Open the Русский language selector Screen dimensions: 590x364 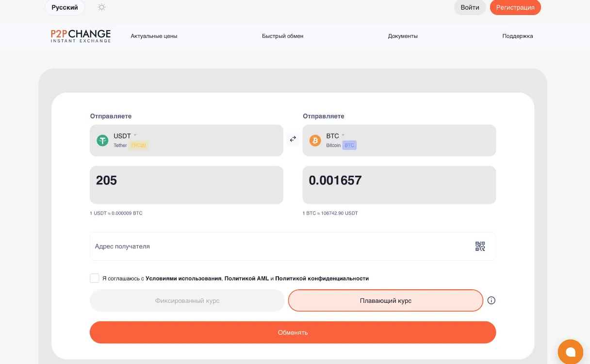(65, 7)
